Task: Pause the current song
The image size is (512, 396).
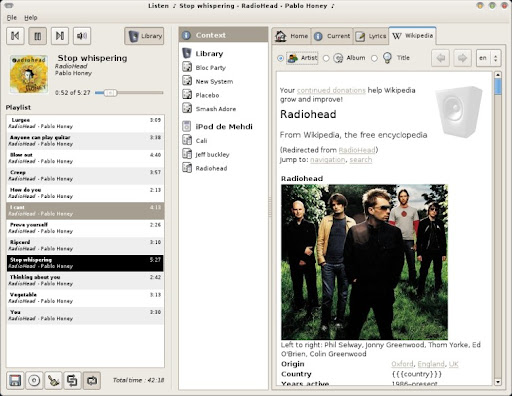Action: [x=37, y=36]
